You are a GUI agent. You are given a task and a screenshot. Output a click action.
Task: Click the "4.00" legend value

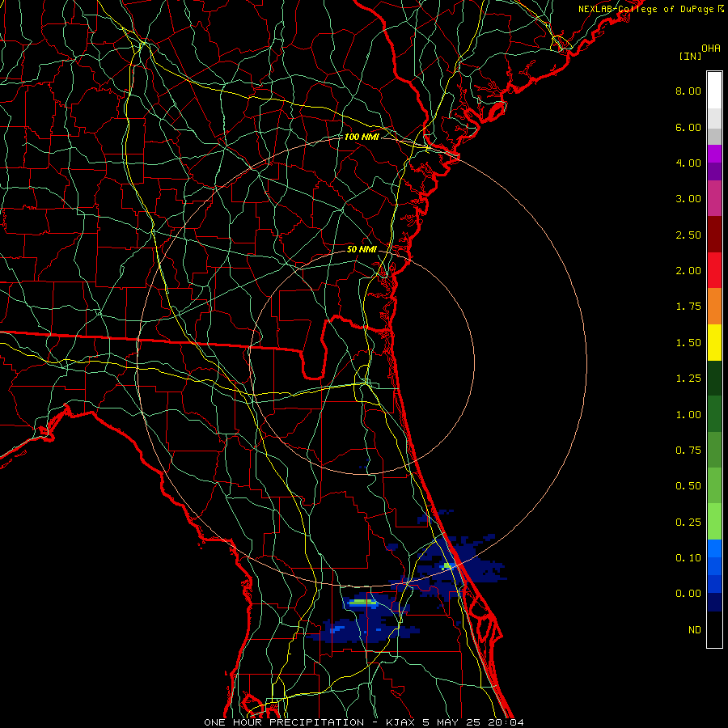(x=688, y=163)
